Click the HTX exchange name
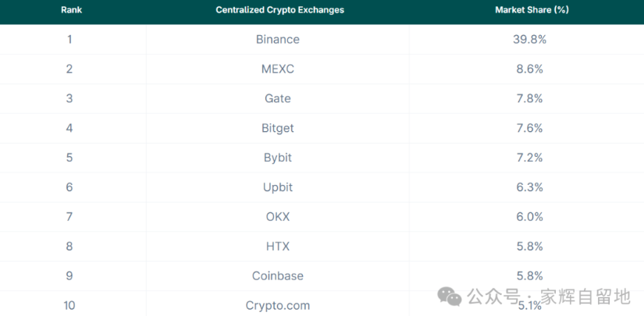The image size is (644, 316). (277, 247)
